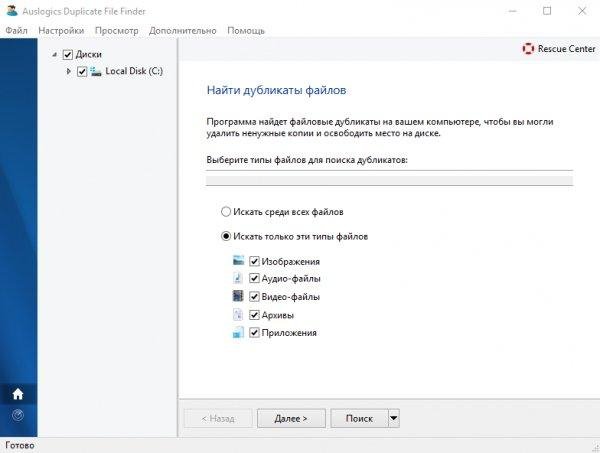
Task: Open the Дополнительно menu
Action: [183, 31]
